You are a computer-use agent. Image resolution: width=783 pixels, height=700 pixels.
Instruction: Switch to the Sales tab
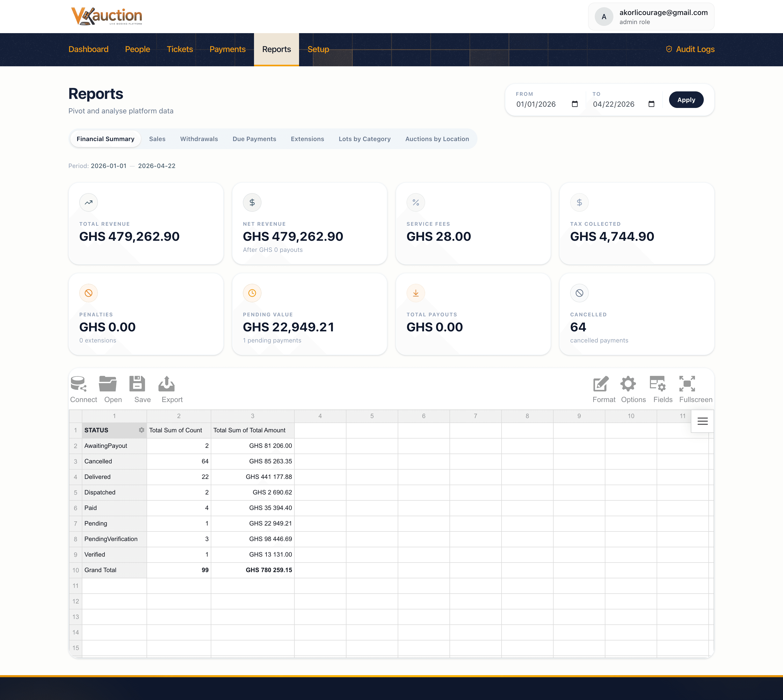click(x=157, y=139)
